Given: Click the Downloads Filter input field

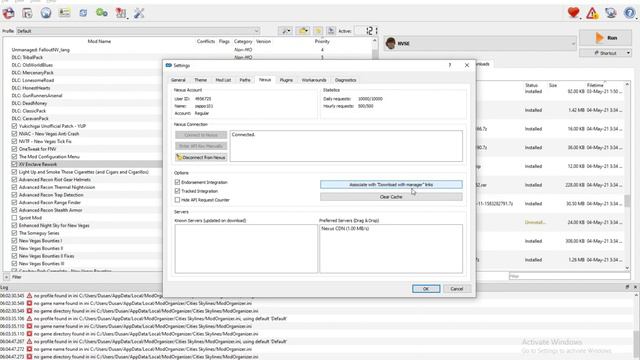Looking at the screenshot, I should (570, 276).
